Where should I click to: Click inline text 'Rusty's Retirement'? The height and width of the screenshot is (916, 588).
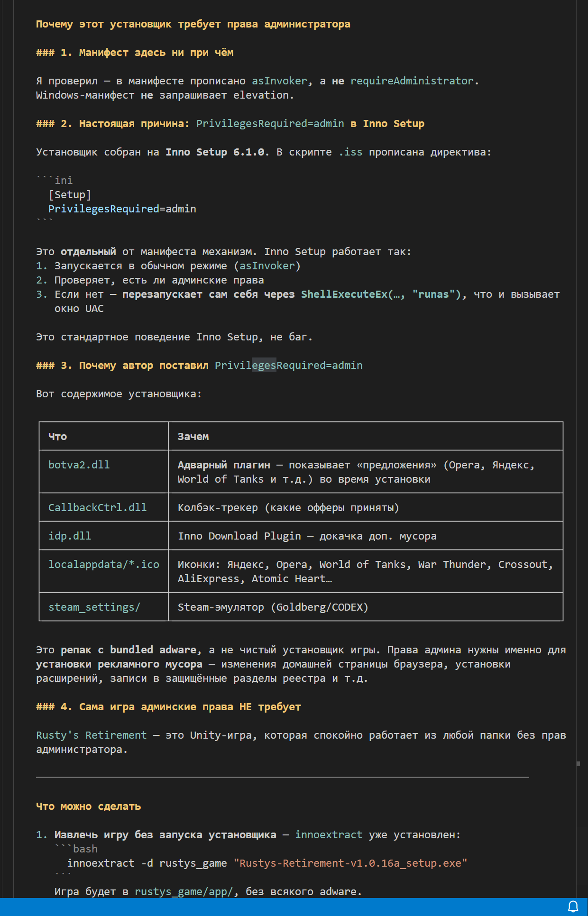tap(92, 735)
